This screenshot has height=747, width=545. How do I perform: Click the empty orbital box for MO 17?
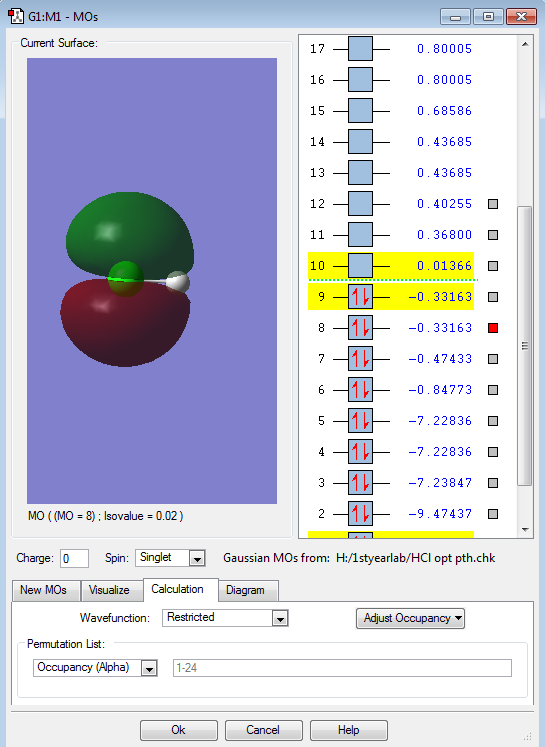tap(360, 49)
